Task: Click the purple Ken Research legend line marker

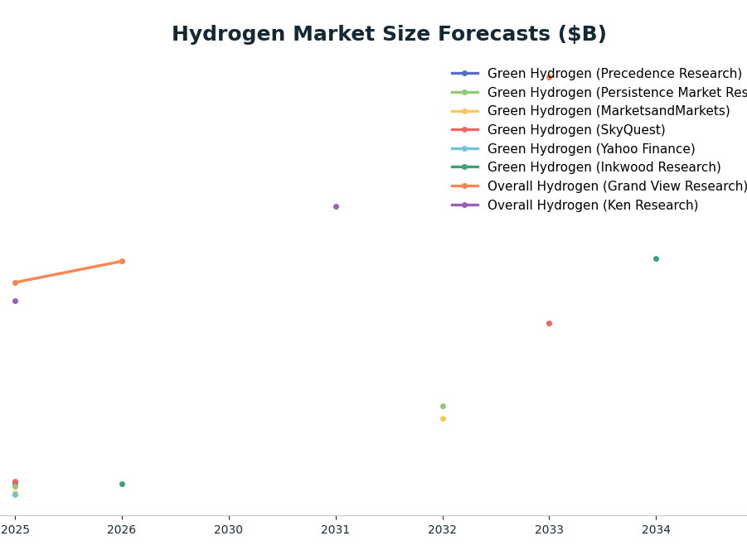Action: (465, 205)
